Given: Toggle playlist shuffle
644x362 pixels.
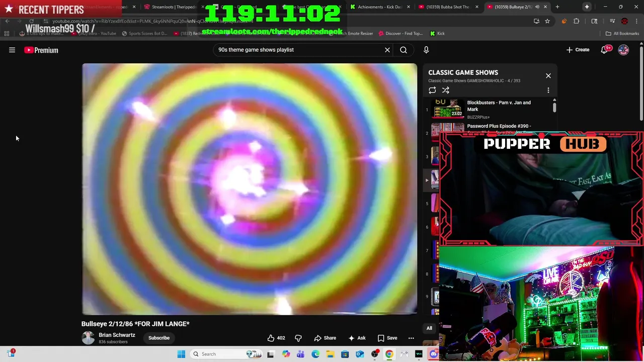Looking at the screenshot, I should click(x=446, y=90).
